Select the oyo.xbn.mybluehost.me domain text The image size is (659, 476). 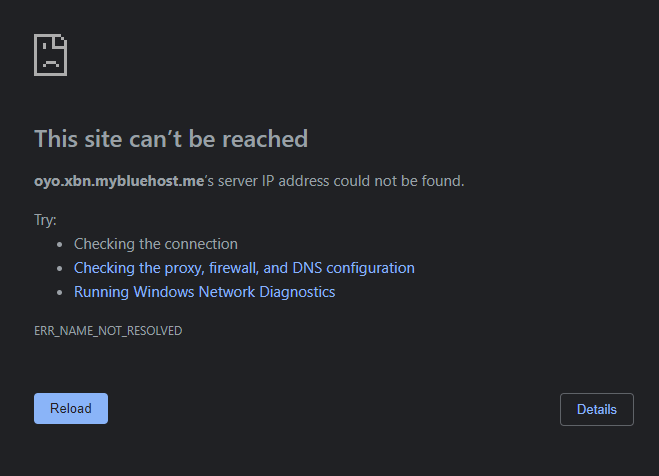[119, 181]
